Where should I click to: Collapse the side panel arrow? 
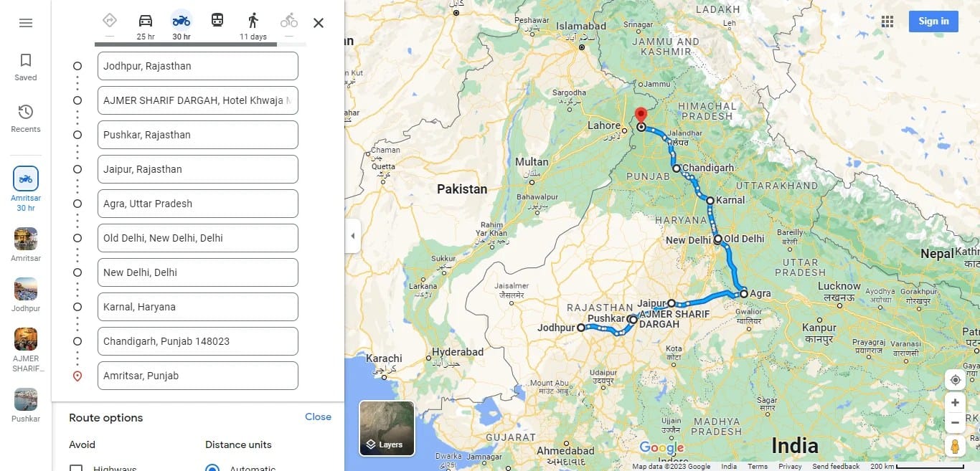click(352, 236)
